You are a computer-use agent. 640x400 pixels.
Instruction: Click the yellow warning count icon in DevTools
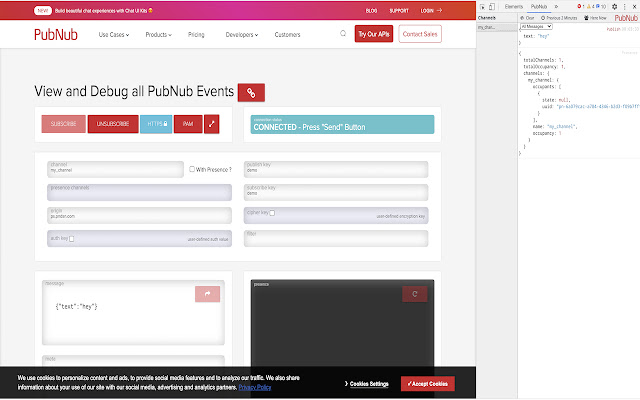[590, 7]
